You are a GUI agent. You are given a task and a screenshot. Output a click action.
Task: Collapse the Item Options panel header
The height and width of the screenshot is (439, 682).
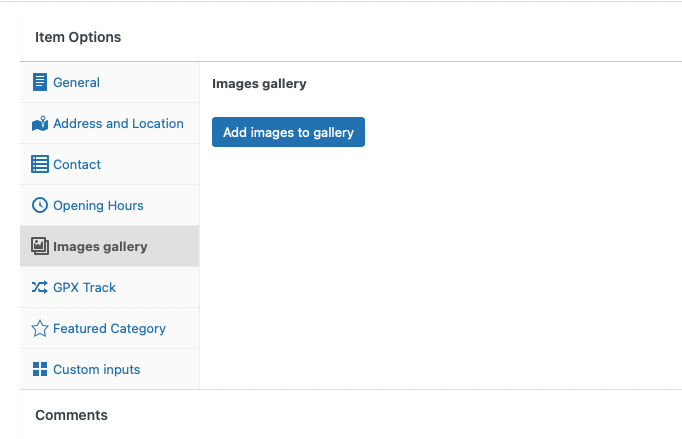(x=351, y=37)
